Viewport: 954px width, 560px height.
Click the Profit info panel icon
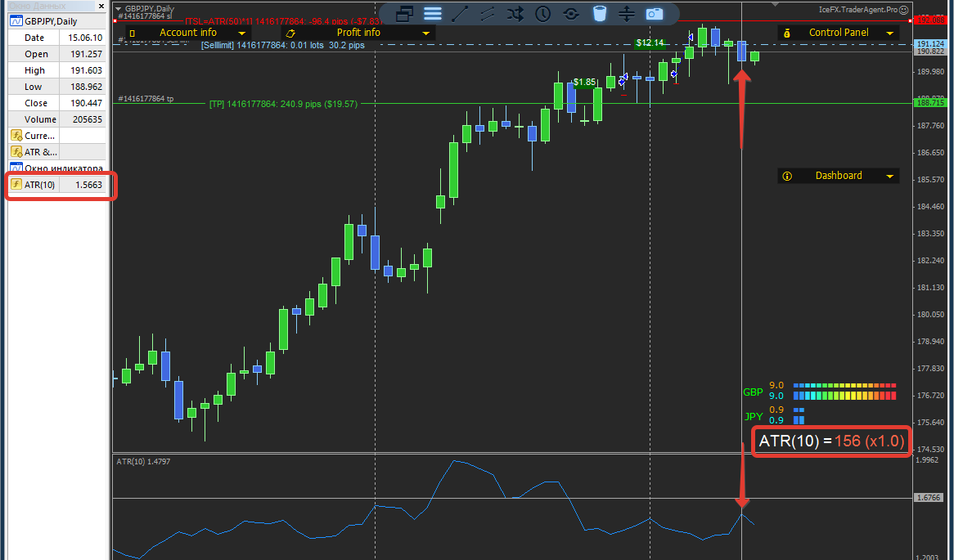(290, 33)
